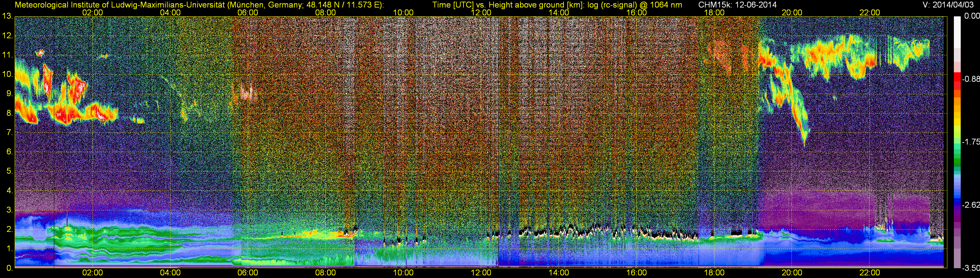
Task: Click the 11 km height axis label
Action: coord(7,55)
